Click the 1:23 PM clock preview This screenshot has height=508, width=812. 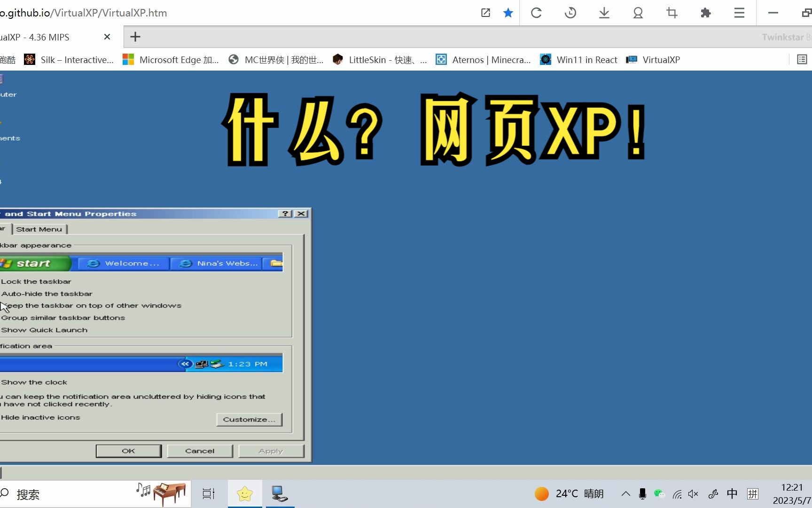[x=248, y=364]
